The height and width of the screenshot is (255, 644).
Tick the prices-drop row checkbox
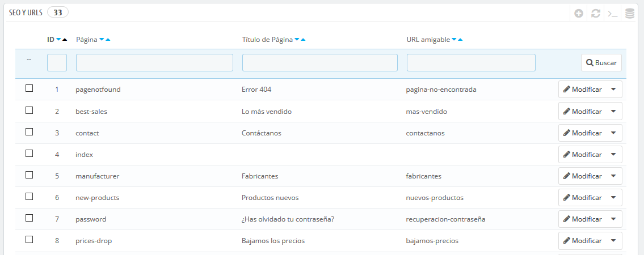(x=29, y=240)
